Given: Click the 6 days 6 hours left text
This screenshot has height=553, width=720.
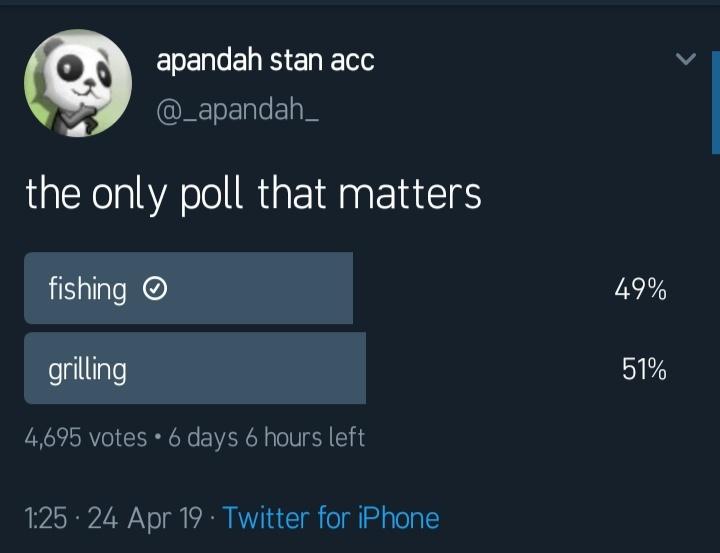Looking at the screenshot, I should point(267,438).
